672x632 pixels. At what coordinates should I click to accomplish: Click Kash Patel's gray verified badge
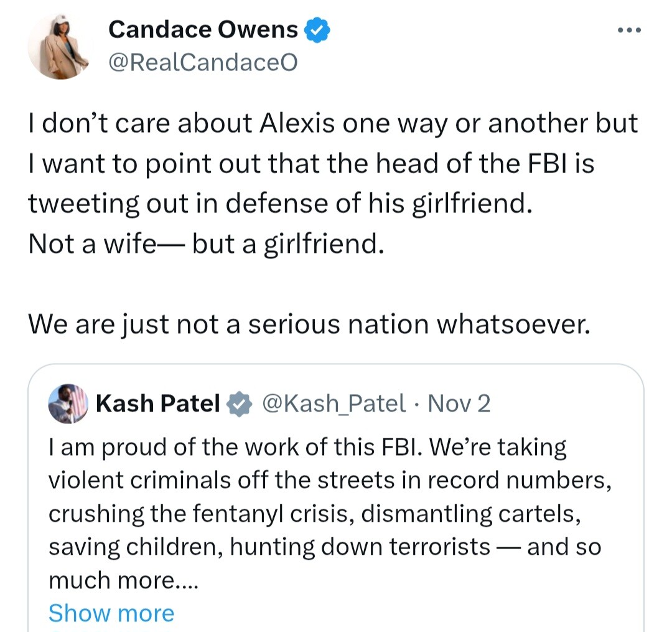click(238, 404)
